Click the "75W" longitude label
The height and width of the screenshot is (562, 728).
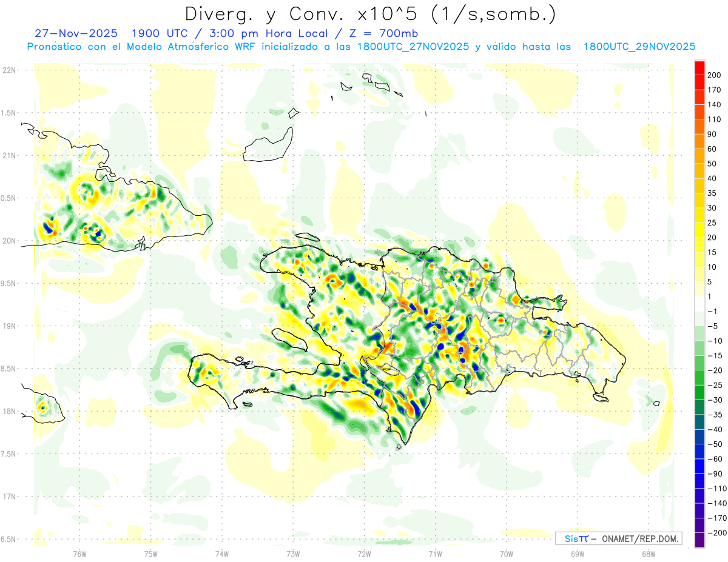pos(151,554)
